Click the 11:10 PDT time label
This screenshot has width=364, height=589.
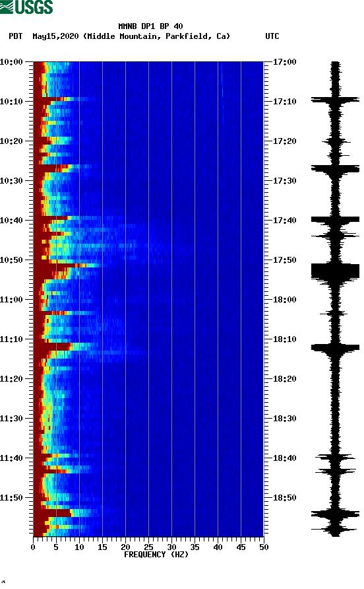(12, 339)
